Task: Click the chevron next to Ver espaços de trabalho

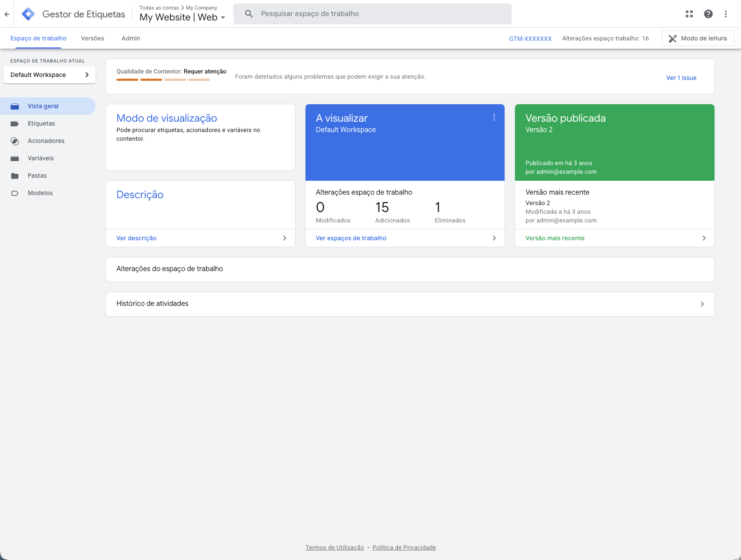Action: point(494,238)
